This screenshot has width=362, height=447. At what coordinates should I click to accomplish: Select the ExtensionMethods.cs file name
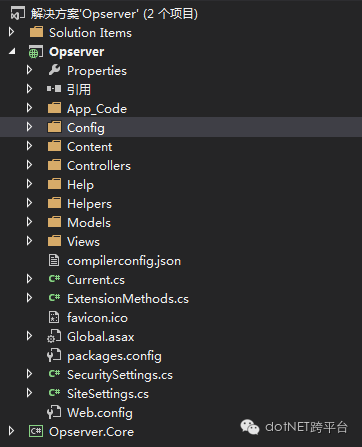coord(128,299)
